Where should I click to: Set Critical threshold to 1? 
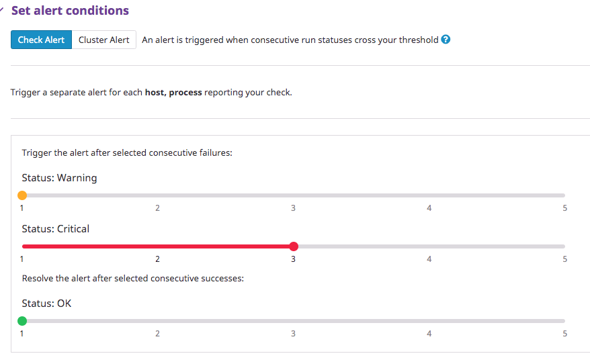(22, 246)
